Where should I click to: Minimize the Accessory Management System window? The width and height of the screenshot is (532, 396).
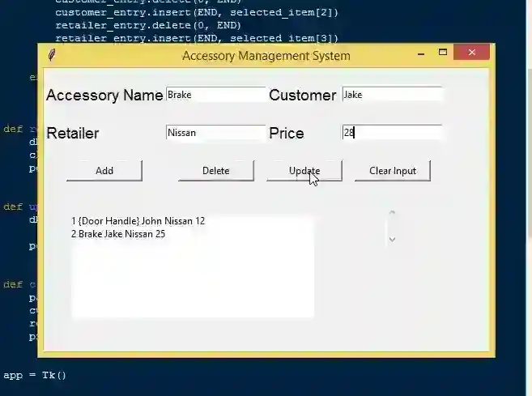pyautogui.click(x=421, y=53)
